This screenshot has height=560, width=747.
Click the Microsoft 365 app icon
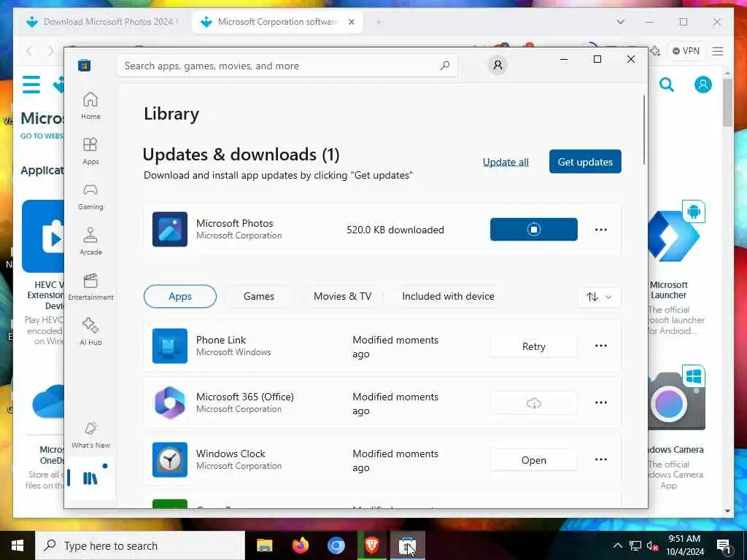coord(169,402)
